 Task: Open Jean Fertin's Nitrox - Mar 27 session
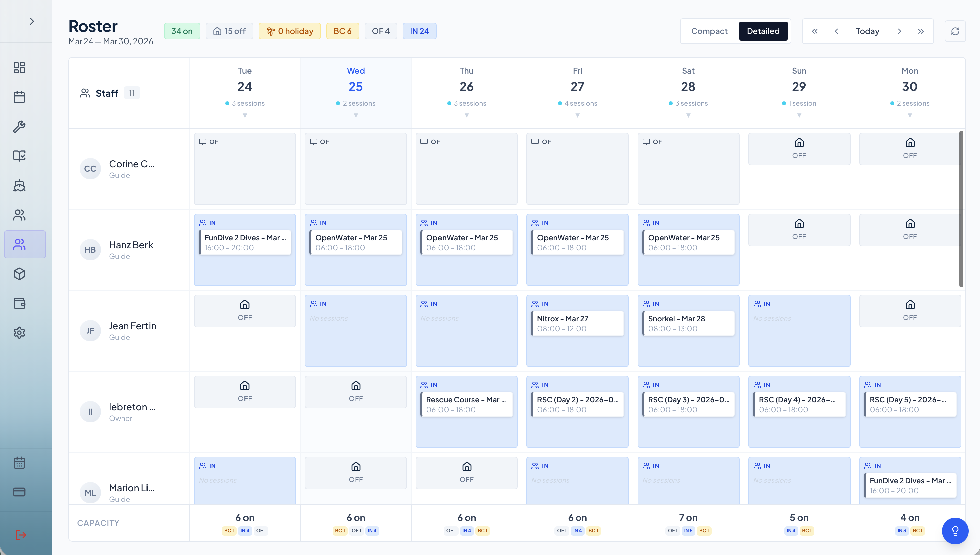(x=577, y=323)
